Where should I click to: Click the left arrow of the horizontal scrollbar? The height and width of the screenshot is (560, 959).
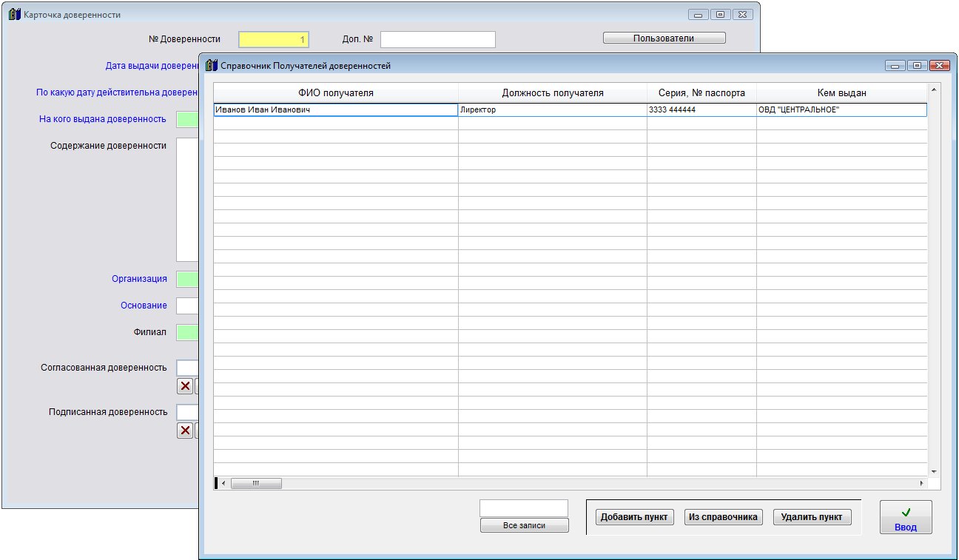coord(223,483)
